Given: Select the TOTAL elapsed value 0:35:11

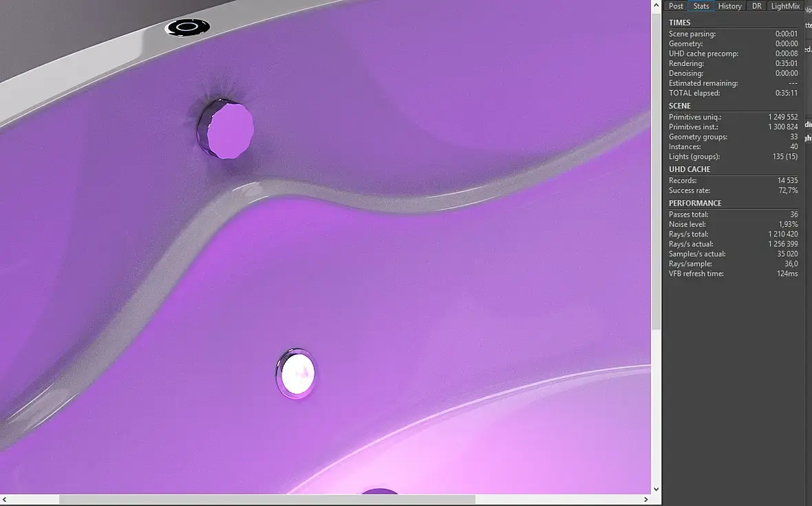Looking at the screenshot, I should (x=786, y=93).
